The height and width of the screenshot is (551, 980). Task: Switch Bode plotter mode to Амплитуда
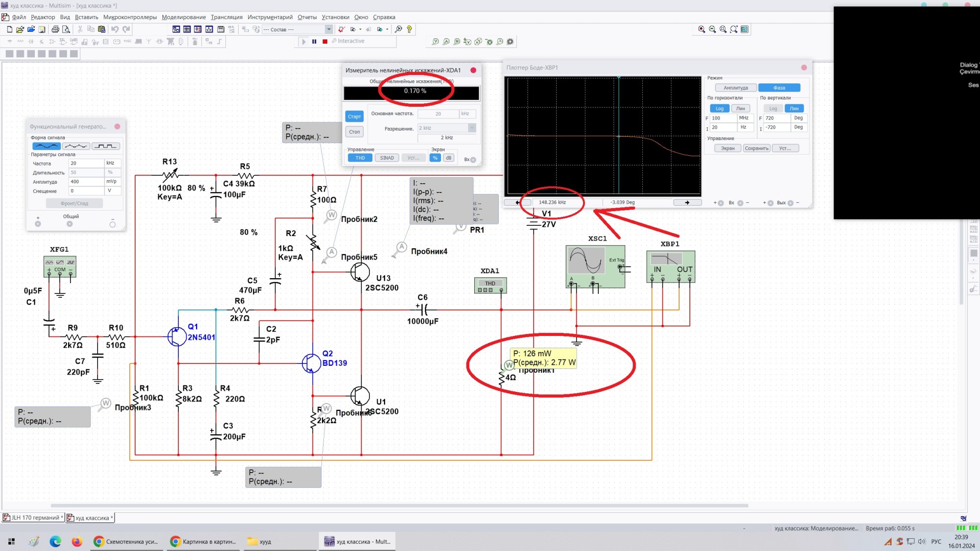coord(735,88)
